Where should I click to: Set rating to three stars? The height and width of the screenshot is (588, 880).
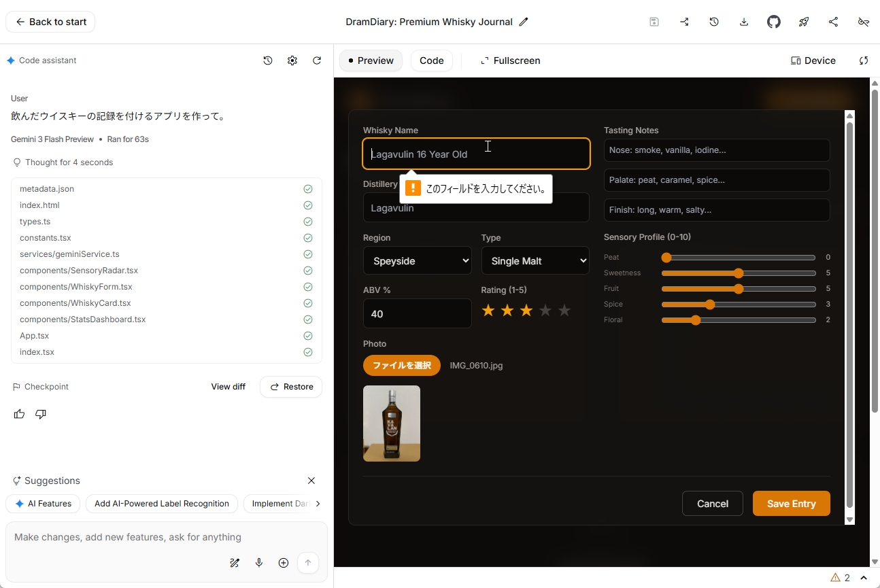pyautogui.click(x=526, y=311)
